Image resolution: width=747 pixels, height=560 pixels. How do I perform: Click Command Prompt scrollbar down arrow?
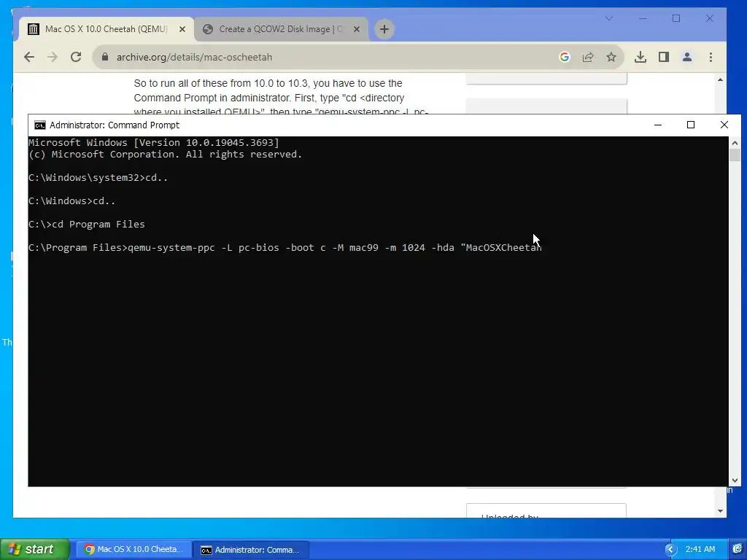pyautogui.click(x=735, y=481)
